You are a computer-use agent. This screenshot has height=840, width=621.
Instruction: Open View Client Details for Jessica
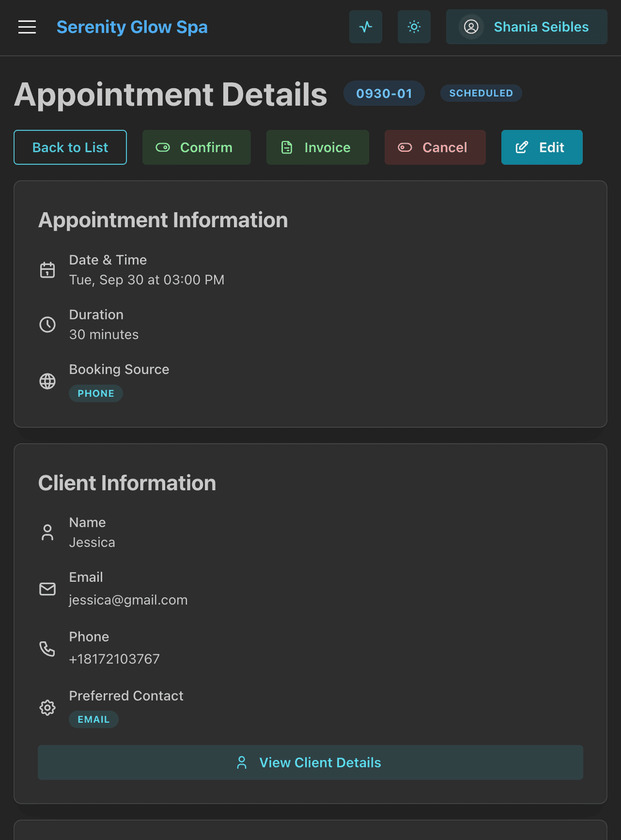tap(310, 762)
